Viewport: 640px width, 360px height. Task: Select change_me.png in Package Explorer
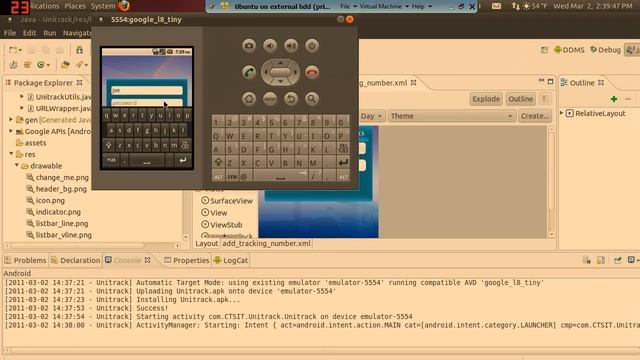point(58,177)
